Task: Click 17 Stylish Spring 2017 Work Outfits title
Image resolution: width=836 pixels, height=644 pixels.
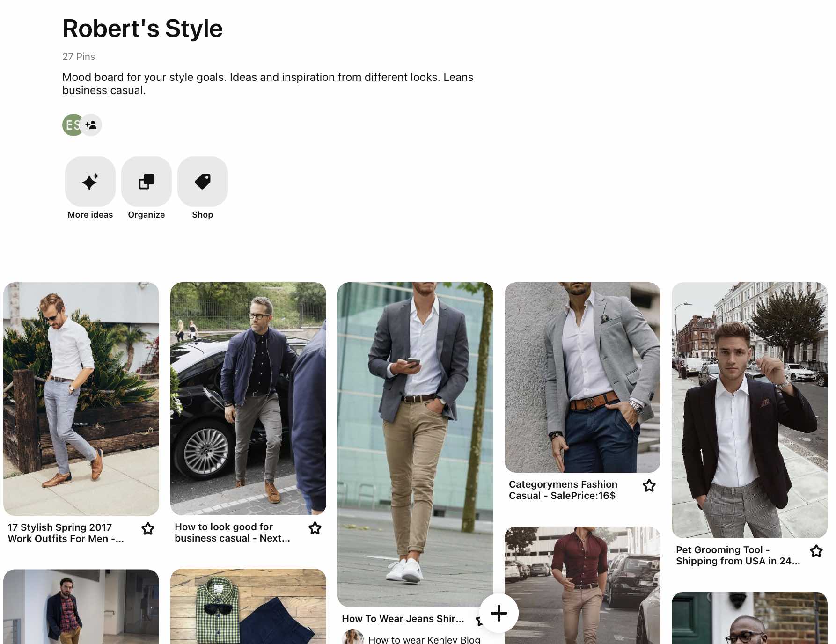Action: click(x=66, y=533)
